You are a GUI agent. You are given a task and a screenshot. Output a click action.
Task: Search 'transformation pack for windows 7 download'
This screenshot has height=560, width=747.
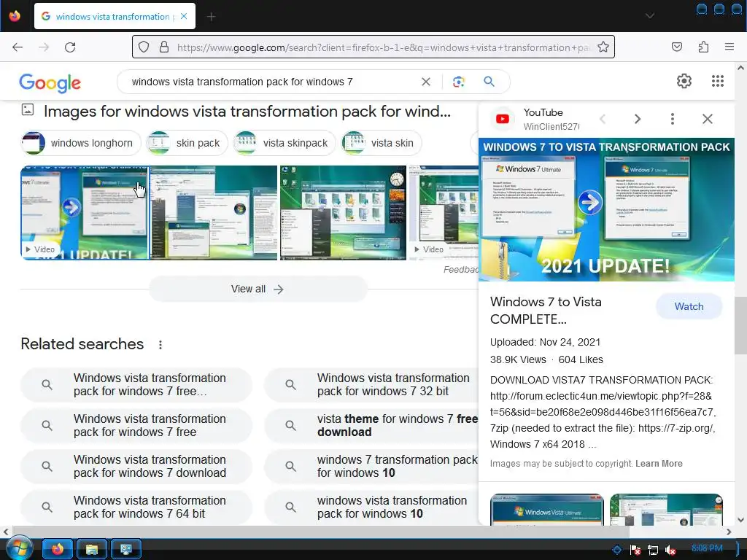136,466
